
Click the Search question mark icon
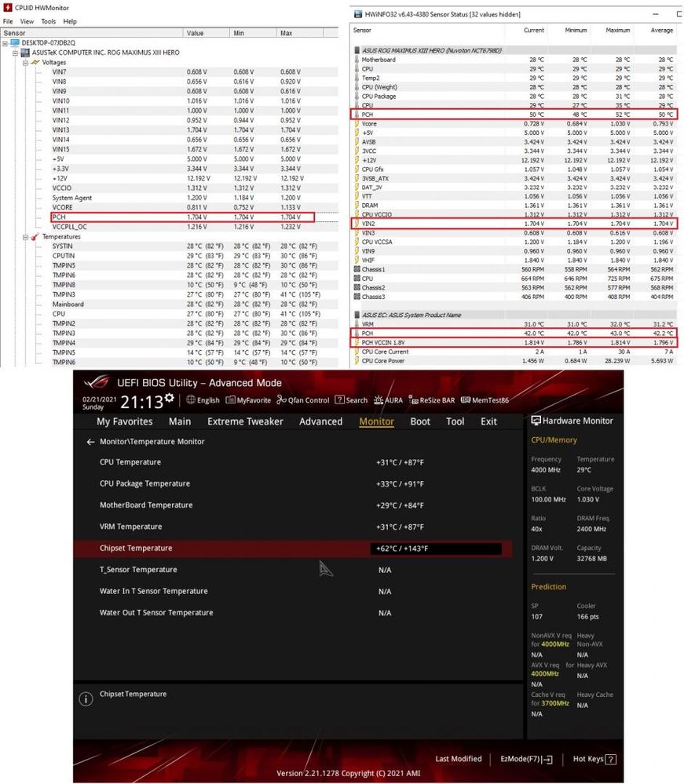pos(340,399)
